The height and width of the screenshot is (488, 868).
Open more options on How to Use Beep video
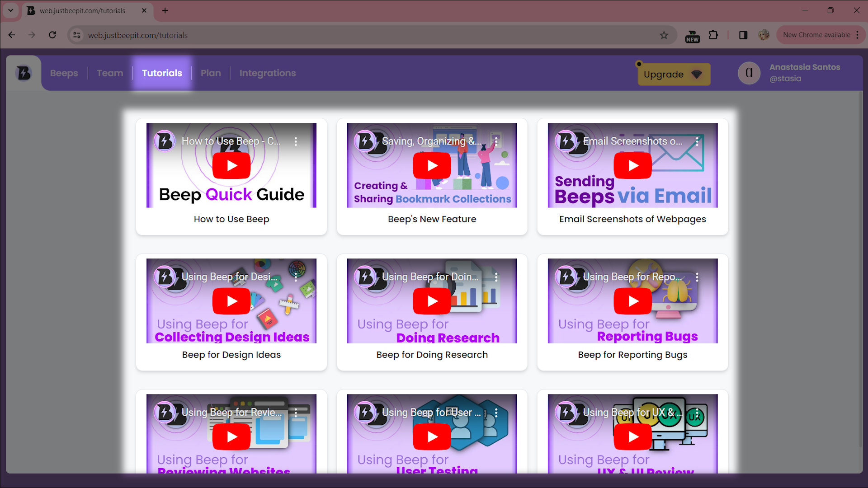[296, 141]
